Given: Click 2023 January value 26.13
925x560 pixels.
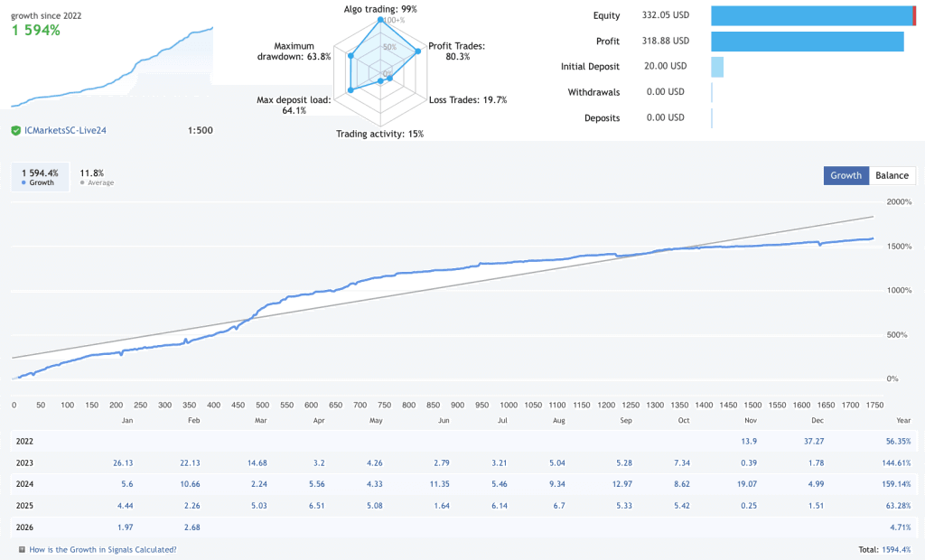Looking at the screenshot, I should point(123,463).
